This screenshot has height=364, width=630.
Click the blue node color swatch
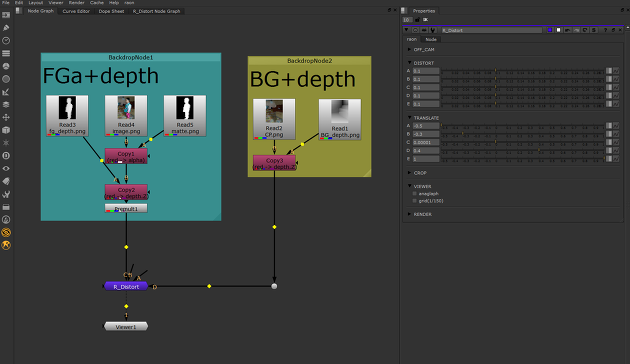550,30
